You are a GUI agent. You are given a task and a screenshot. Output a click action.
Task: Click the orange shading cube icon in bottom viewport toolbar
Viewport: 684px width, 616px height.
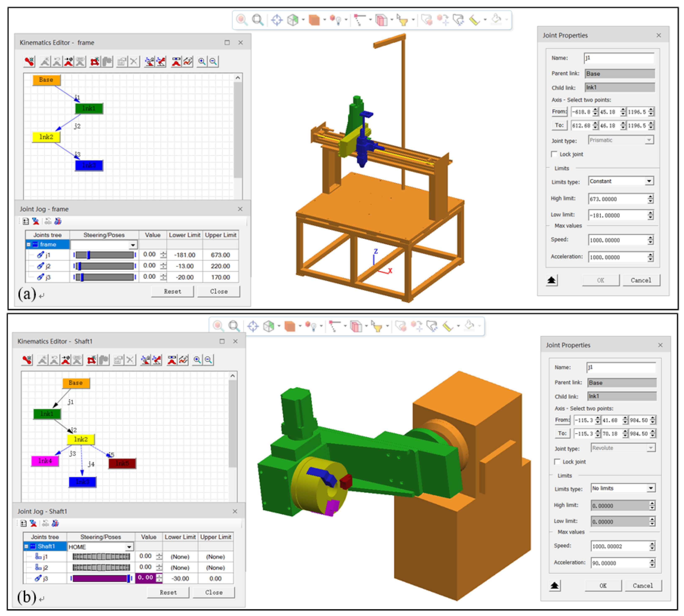pyautogui.click(x=289, y=326)
